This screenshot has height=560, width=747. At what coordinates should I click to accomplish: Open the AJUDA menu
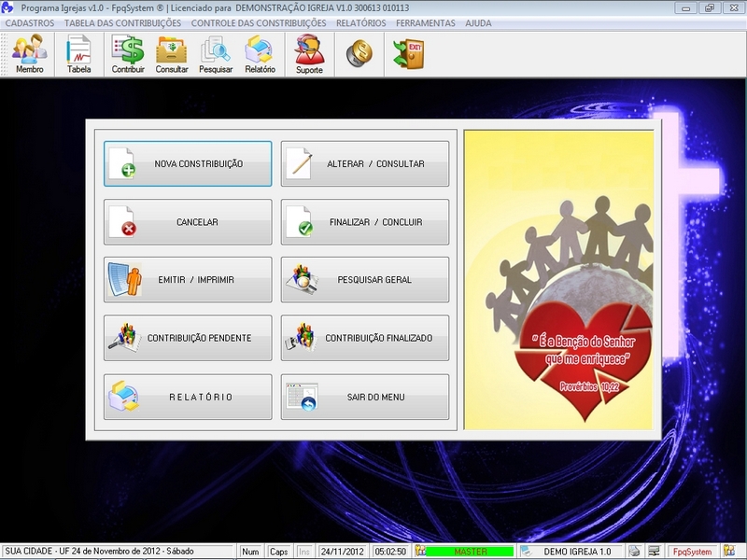(478, 22)
